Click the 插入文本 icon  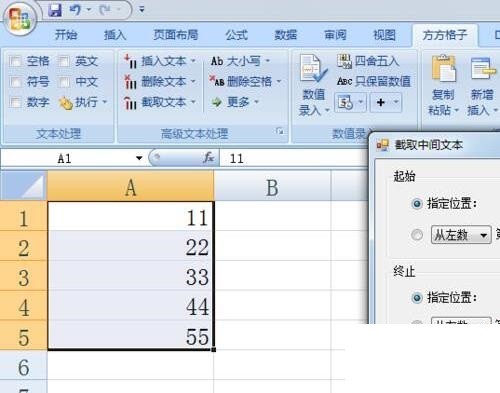130,61
